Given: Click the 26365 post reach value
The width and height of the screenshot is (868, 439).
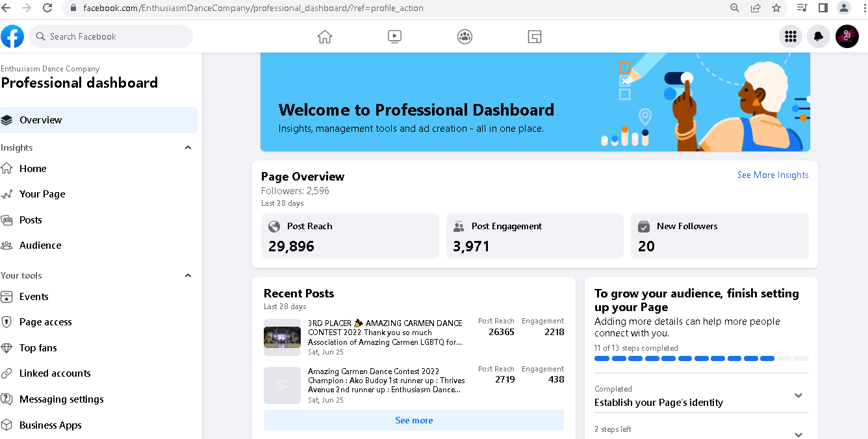Looking at the screenshot, I should 502,332.
